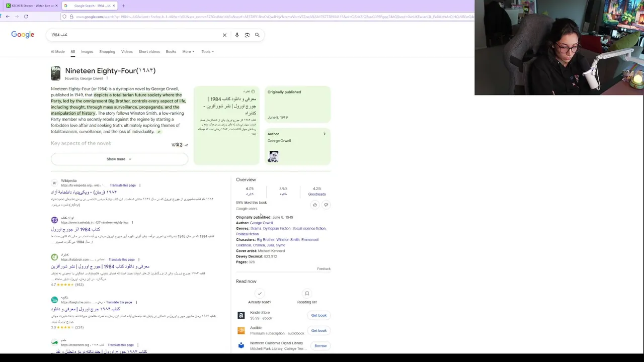Click the Feedback link under Overview

click(x=324, y=269)
